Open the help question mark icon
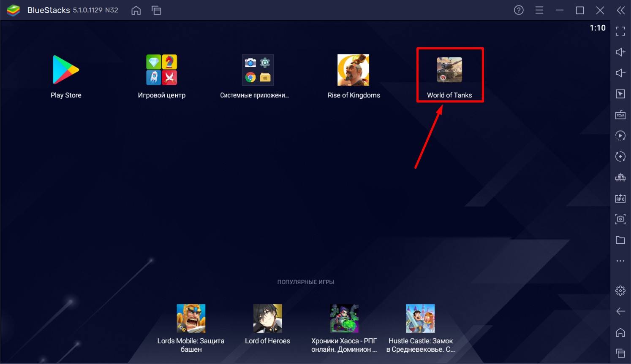Viewport: 631px width, 364px height. [519, 11]
